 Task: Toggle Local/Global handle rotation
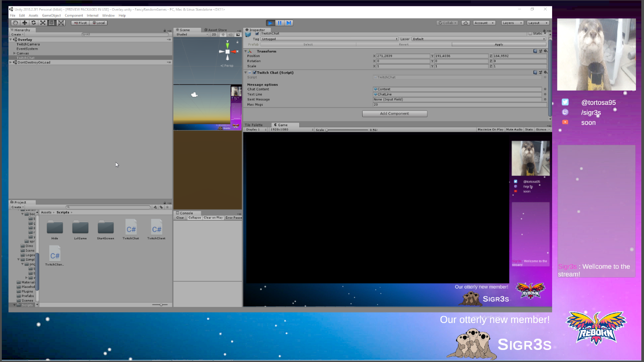[x=99, y=23]
